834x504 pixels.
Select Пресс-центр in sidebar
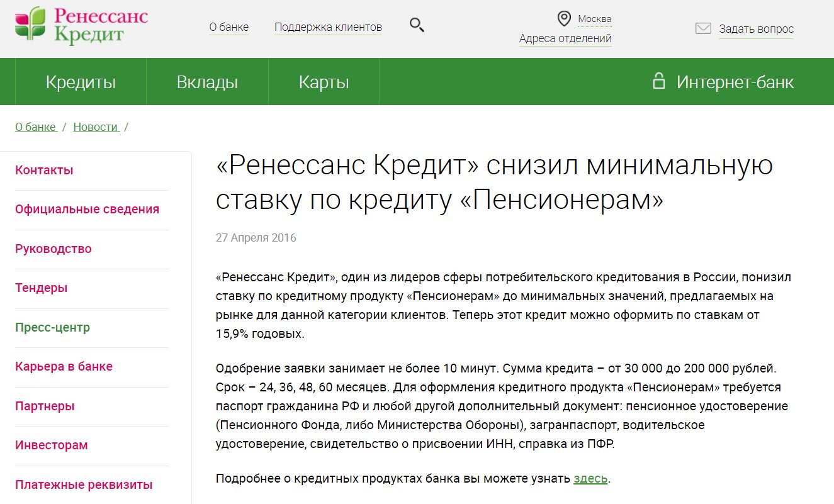pyautogui.click(x=52, y=327)
